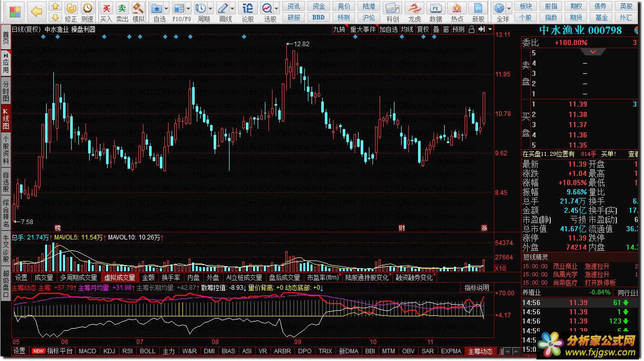Viewport: 644px width, 361px height.
Task: Toggle the 叠 overlay chart option
Action: [436, 29]
